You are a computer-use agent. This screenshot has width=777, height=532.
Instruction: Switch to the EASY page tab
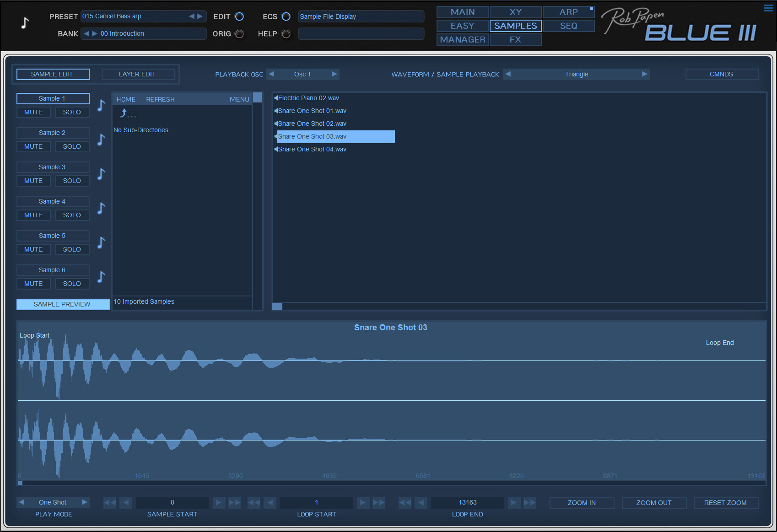click(463, 26)
